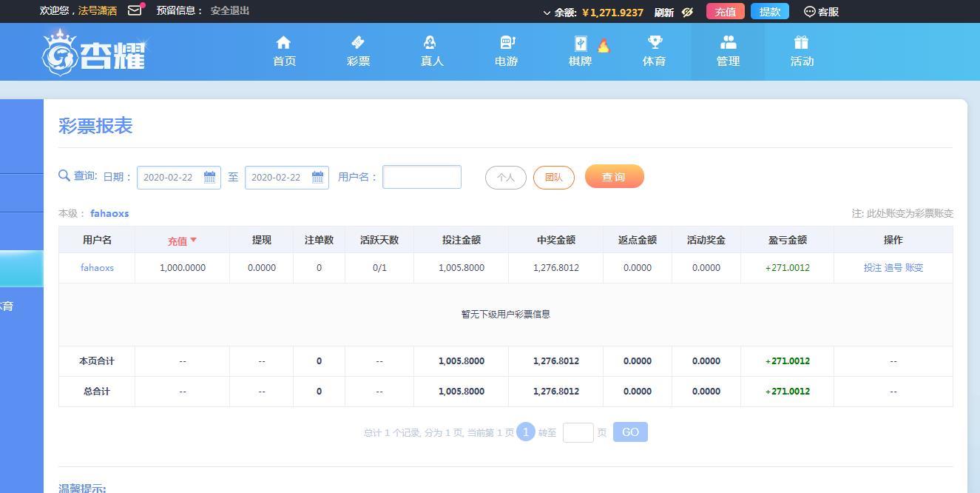980x493 pixels.
Task: Select the 个人 personal filter option
Action: (x=505, y=177)
